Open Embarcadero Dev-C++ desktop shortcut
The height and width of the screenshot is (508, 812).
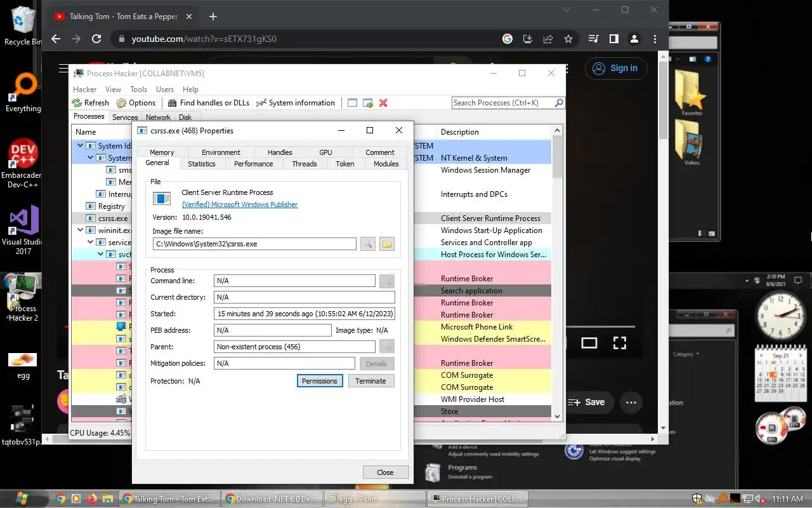click(23, 164)
